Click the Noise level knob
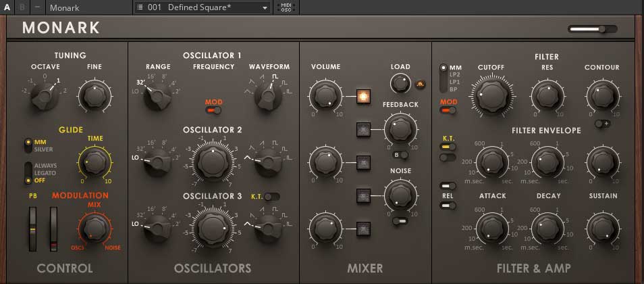The height and width of the screenshot is (284, 644). point(400,195)
